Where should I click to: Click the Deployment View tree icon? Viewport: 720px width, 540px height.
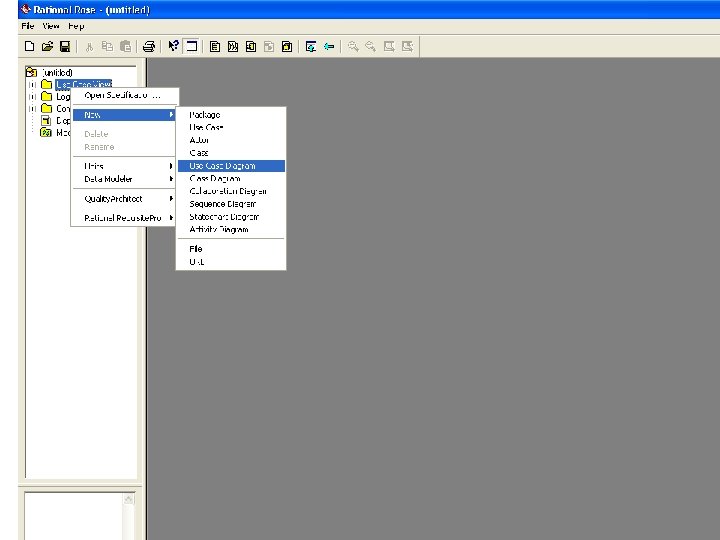point(46,120)
